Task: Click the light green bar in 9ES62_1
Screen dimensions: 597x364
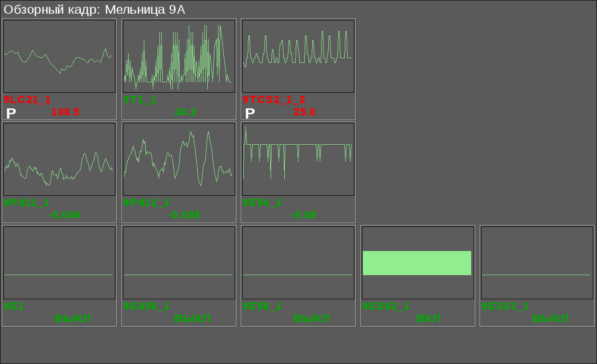Action: point(417,263)
